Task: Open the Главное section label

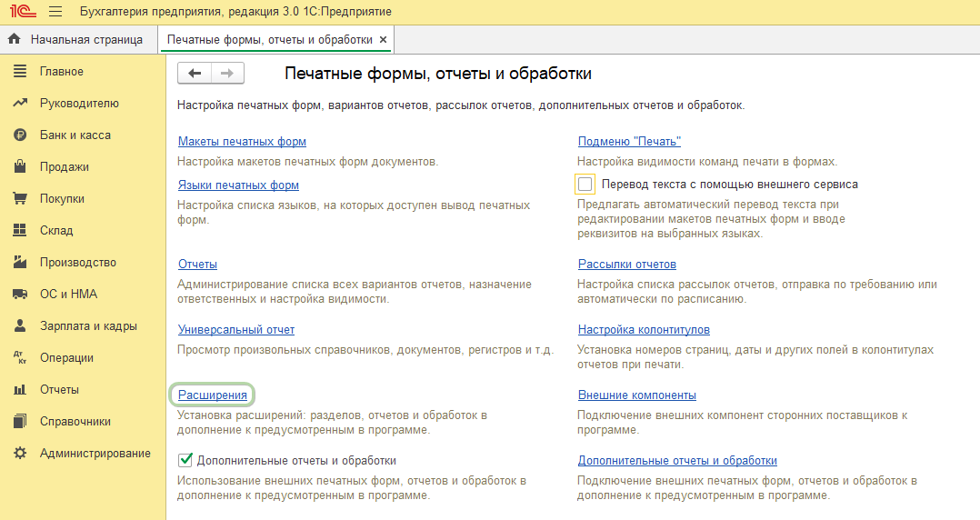Action: (61, 71)
